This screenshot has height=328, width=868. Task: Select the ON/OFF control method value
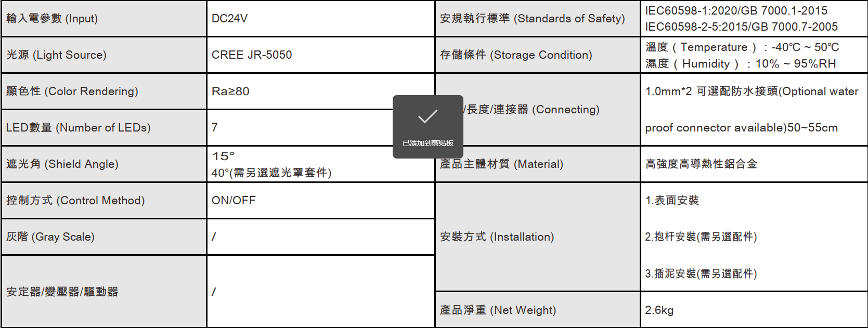pos(234,201)
